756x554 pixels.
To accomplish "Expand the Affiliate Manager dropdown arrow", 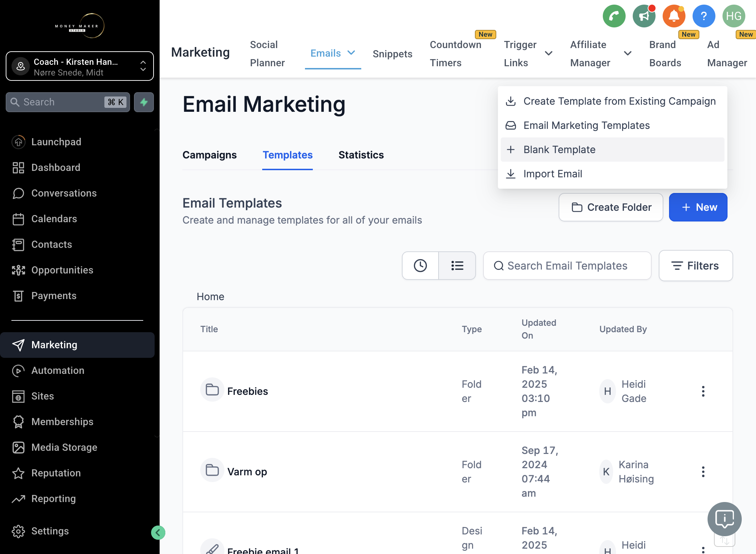I will (628, 53).
